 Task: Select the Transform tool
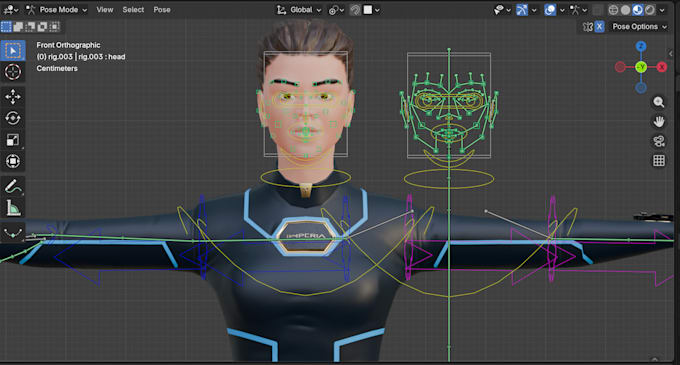pos(13,161)
